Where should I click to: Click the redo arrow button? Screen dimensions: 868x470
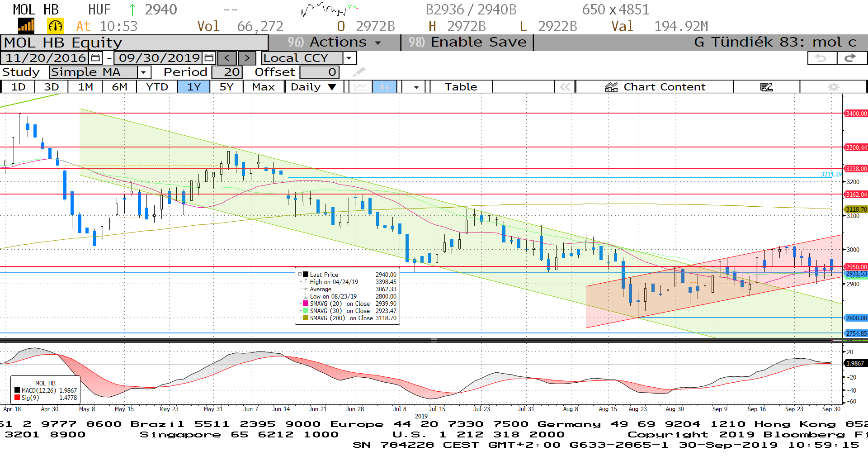click(x=851, y=58)
